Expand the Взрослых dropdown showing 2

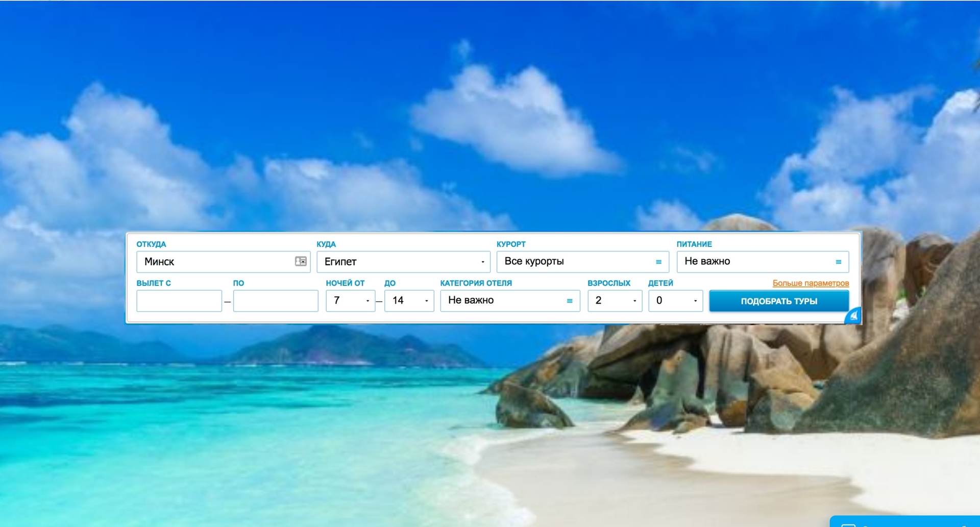(615, 300)
